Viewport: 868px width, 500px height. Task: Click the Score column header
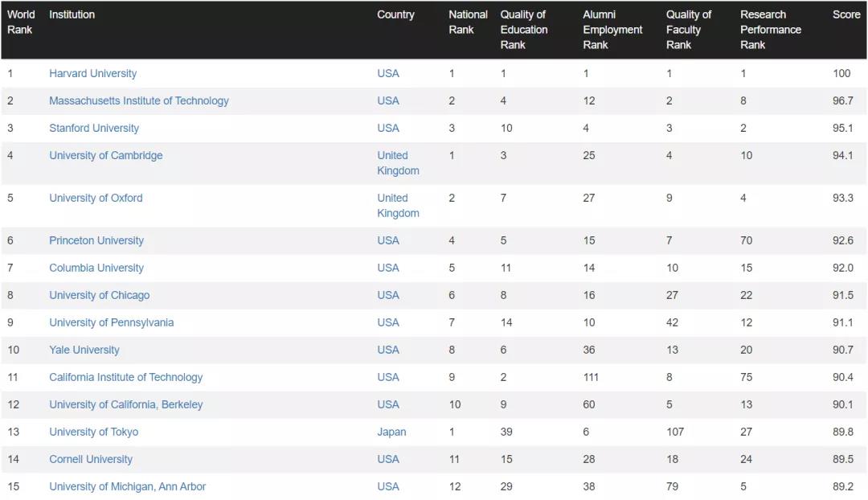(845, 14)
